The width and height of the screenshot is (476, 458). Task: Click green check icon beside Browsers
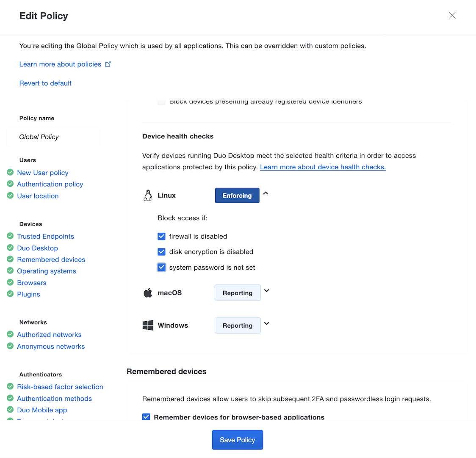point(10,283)
